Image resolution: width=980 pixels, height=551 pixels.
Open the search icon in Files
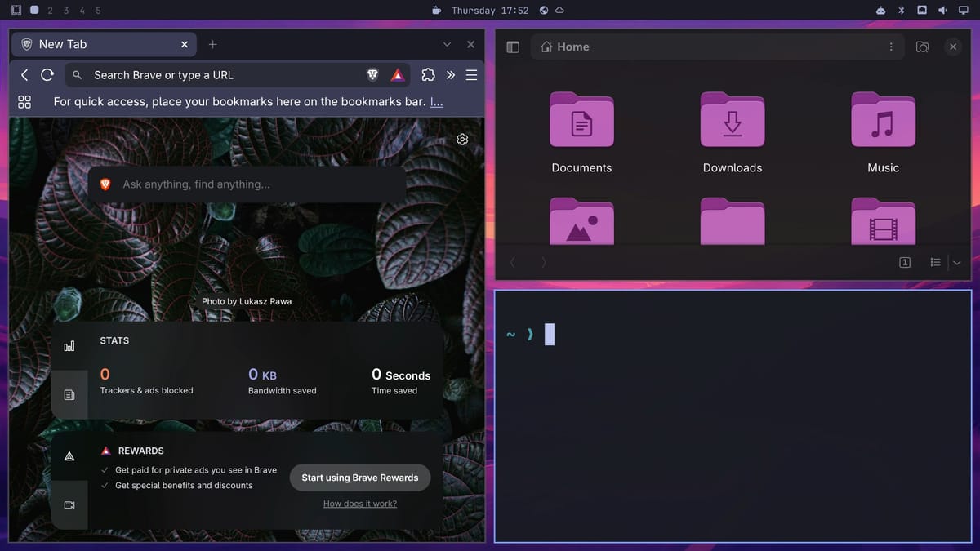click(x=922, y=47)
